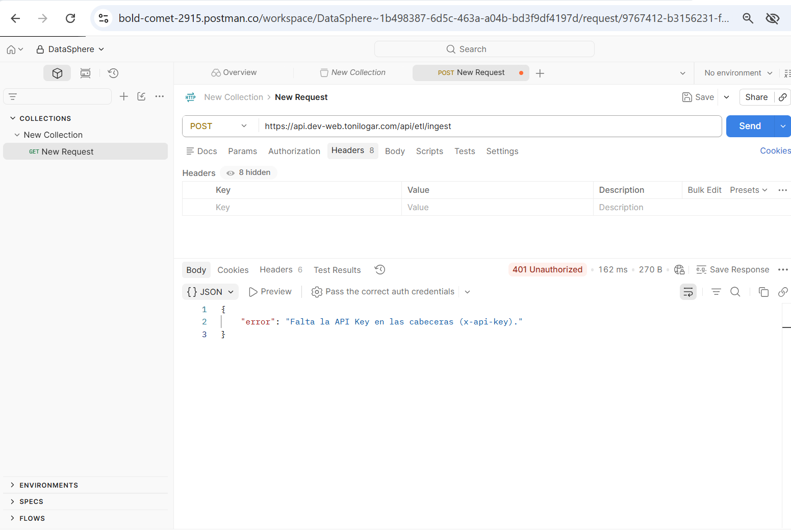Open the request Body tab
791x532 pixels.
click(x=395, y=151)
